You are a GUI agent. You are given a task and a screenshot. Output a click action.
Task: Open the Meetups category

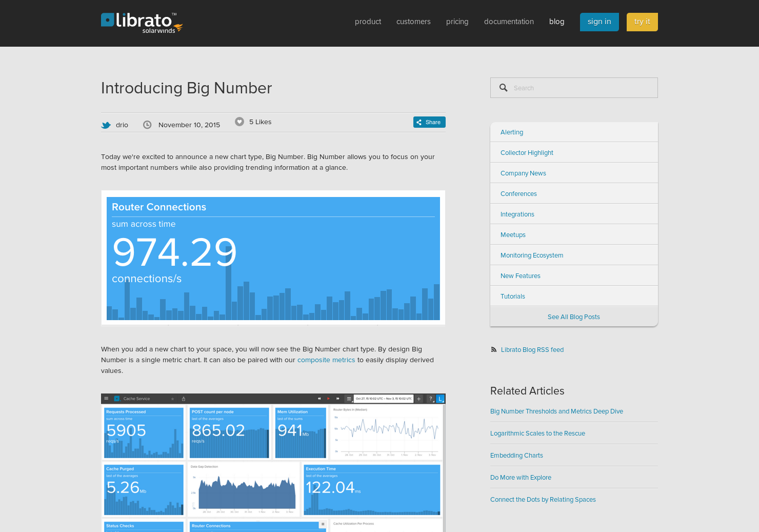[574, 234]
